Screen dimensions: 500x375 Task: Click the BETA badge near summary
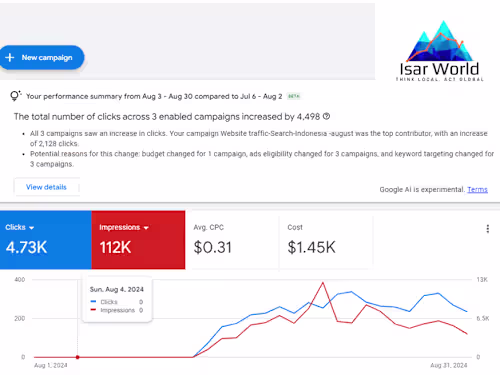(x=294, y=96)
